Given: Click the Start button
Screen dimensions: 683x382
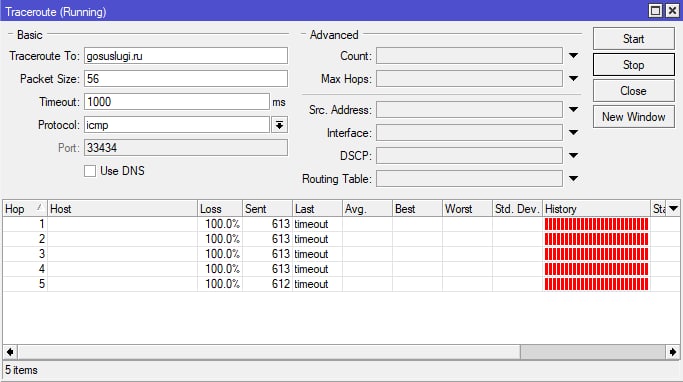Looking at the screenshot, I should (633, 39).
